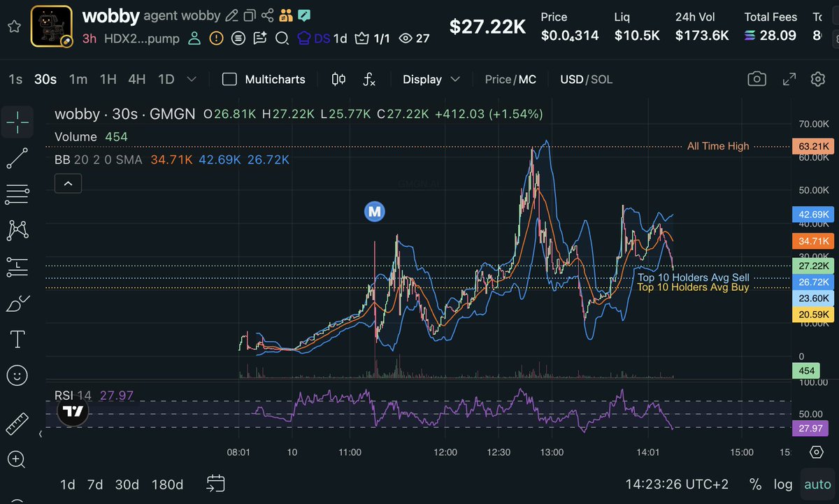Image resolution: width=839 pixels, height=504 pixels.
Task: Open the fx indicators menu
Action: pyautogui.click(x=369, y=79)
